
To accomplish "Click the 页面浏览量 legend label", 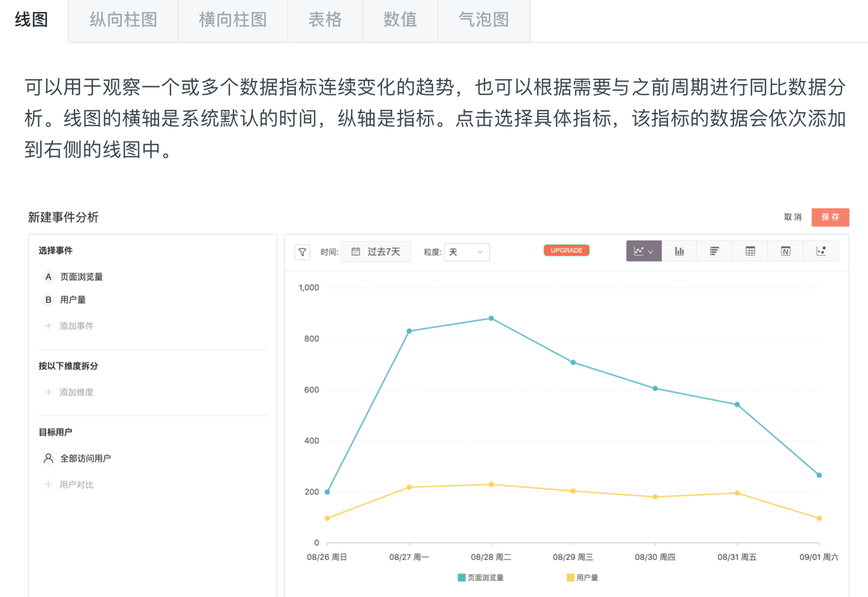I will coord(485,578).
